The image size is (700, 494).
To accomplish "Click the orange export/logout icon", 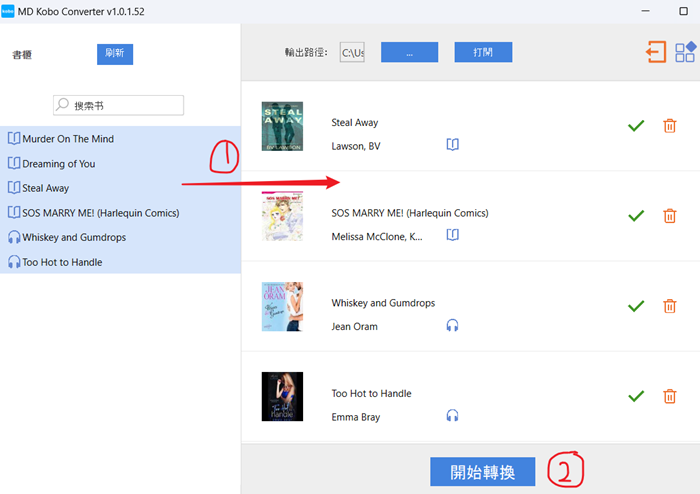I will pyautogui.click(x=656, y=52).
